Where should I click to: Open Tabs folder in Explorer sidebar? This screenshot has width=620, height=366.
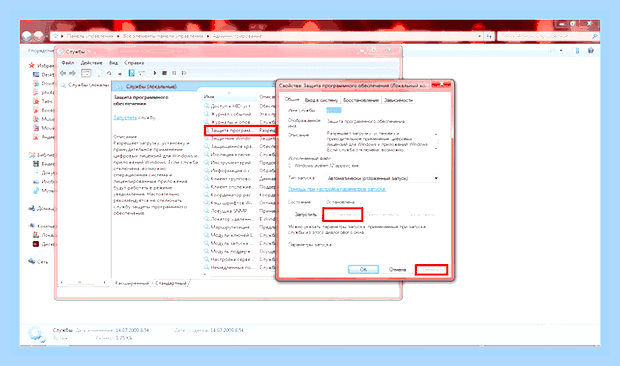(x=43, y=101)
